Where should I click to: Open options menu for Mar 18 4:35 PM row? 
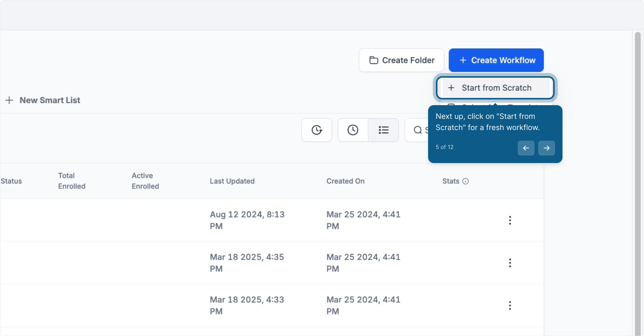510,263
